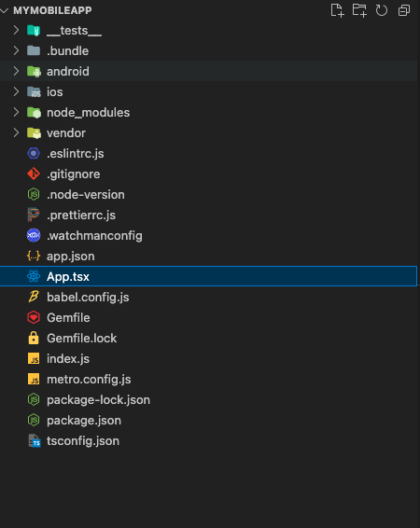
Task: Click the Babel icon beside babel.config.js
Action: tap(34, 297)
